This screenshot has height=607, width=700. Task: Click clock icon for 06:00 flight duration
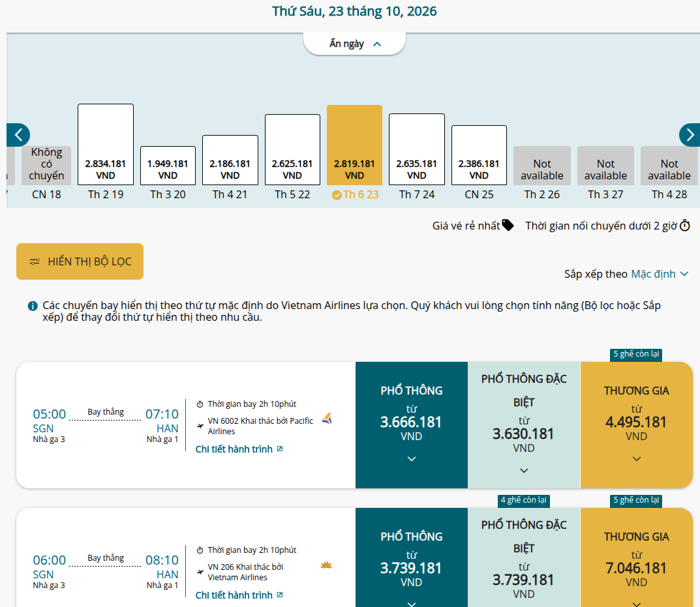pos(200,550)
